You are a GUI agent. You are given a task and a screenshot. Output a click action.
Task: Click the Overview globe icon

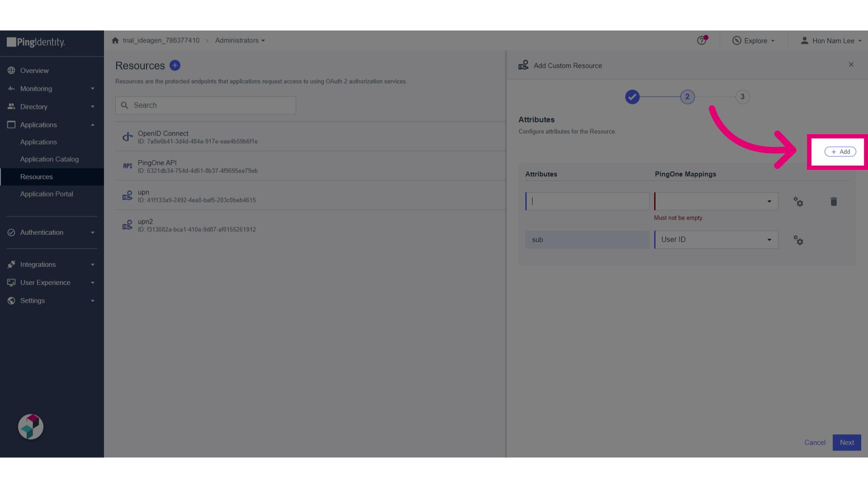pyautogui.click(x=11, y=70)
